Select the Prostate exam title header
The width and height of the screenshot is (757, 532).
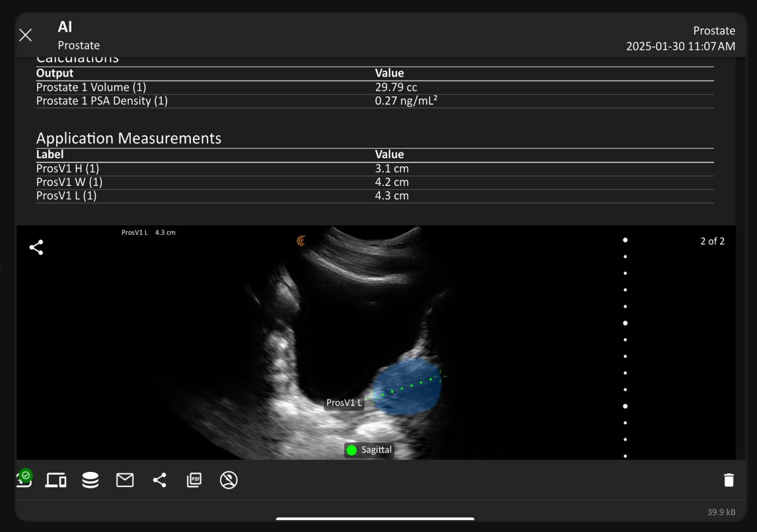tap(714, 30)
